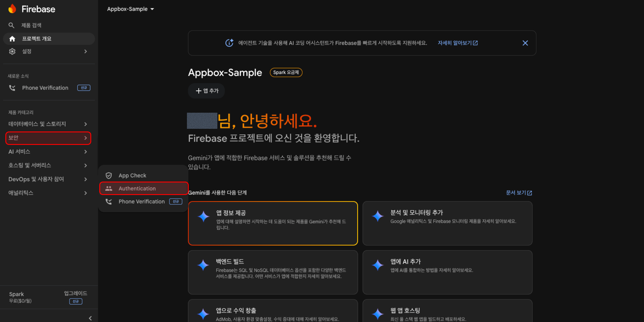
Task: Click the Gemini sparkle on 앱으로 수익 창출 card
Action: (x=204, y=314)
